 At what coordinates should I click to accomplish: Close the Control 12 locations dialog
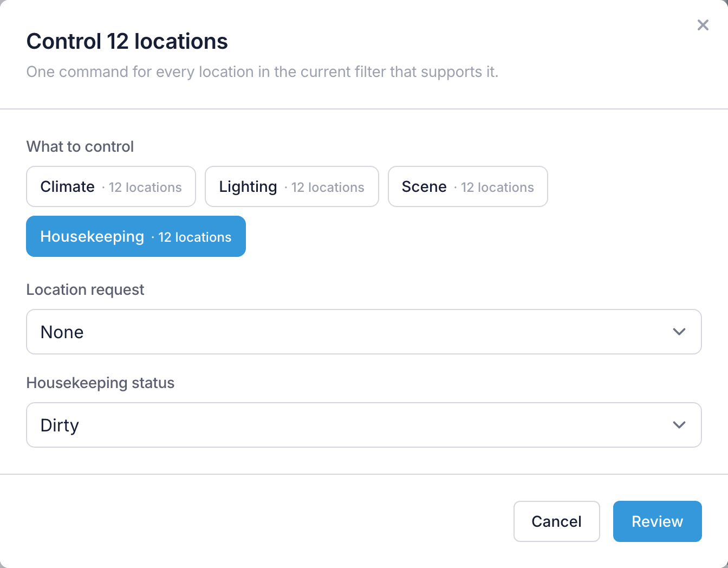(703, 25)
